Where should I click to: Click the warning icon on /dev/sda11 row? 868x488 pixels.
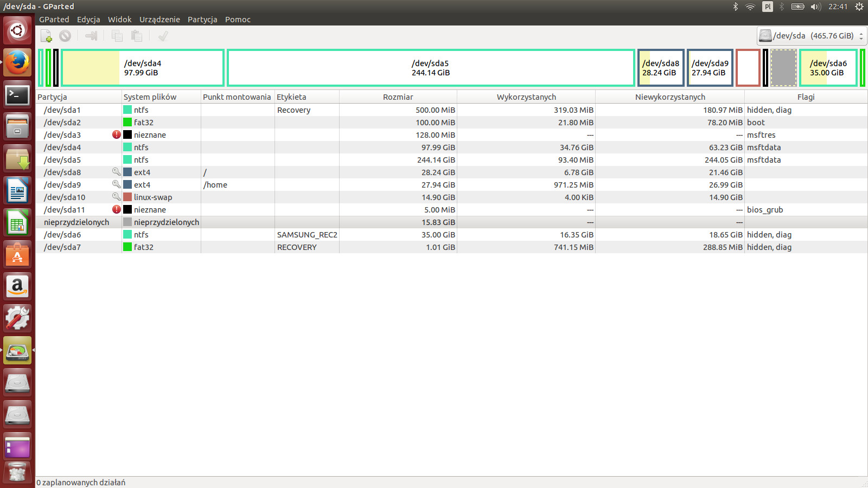[x=117, y=209]
